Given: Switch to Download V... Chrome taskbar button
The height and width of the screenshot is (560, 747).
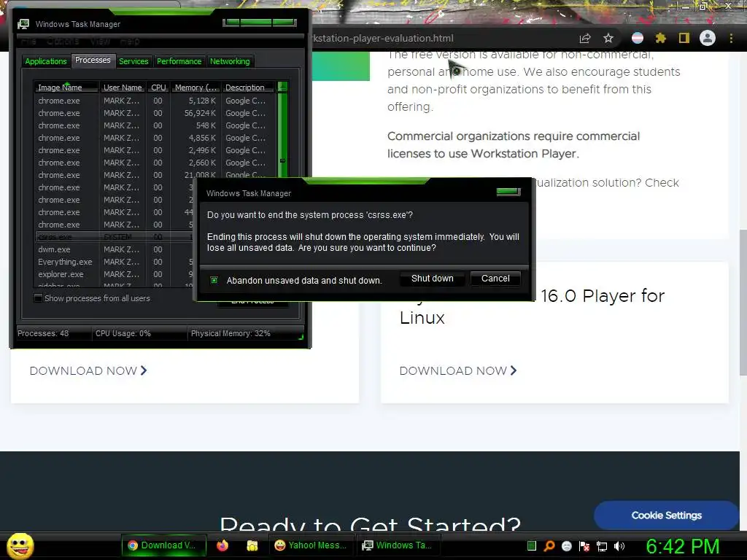Looking at the screenshot, I should [164, 545].
